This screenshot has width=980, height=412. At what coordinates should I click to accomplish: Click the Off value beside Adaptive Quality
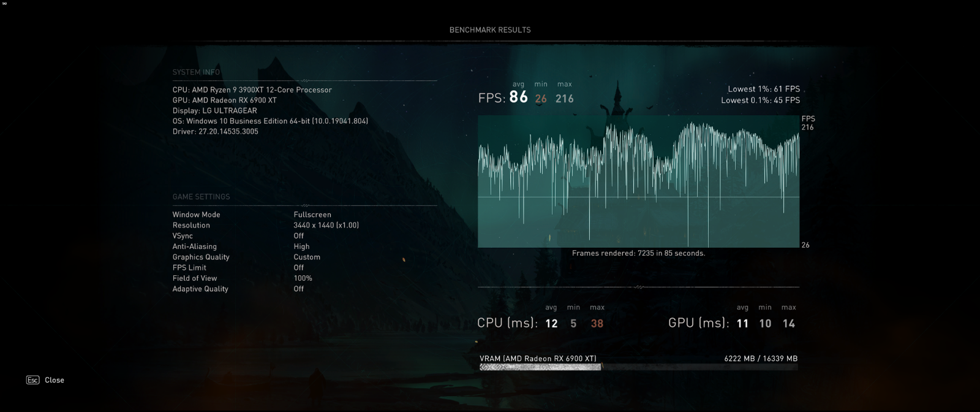[299, 289]
